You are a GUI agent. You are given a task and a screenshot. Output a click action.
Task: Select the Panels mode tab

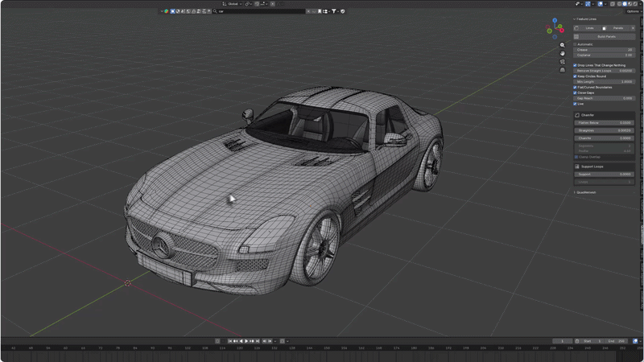tap(615, 28)
